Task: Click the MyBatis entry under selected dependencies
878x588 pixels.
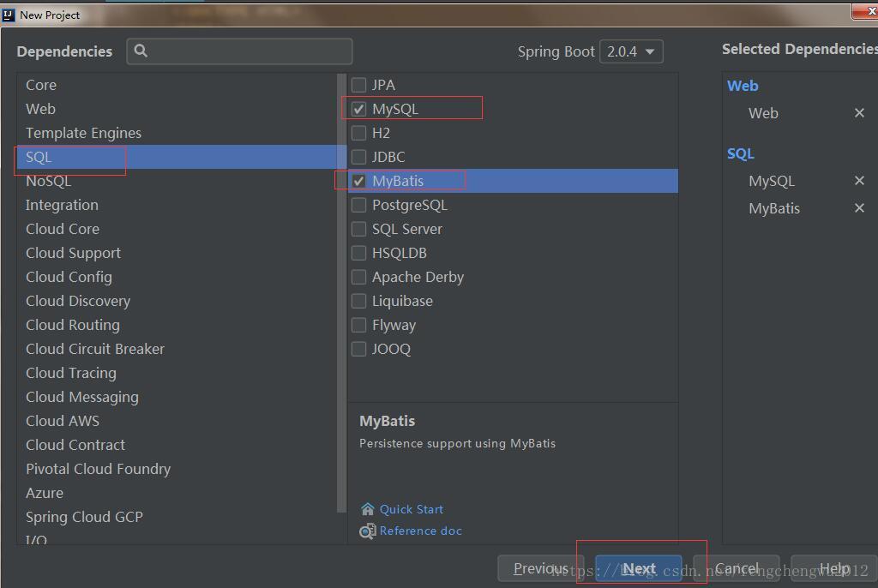Action: pyautogui.click(x=774, y=208)
